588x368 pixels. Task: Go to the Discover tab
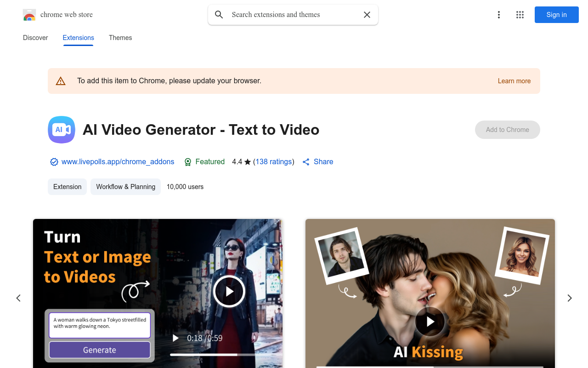[35, 38]
